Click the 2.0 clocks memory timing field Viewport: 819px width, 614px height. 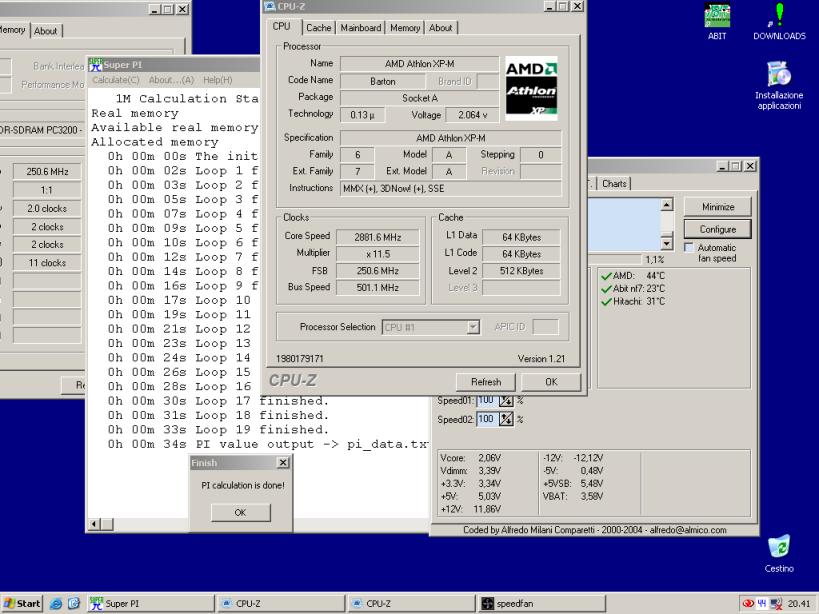pos(47,208)
